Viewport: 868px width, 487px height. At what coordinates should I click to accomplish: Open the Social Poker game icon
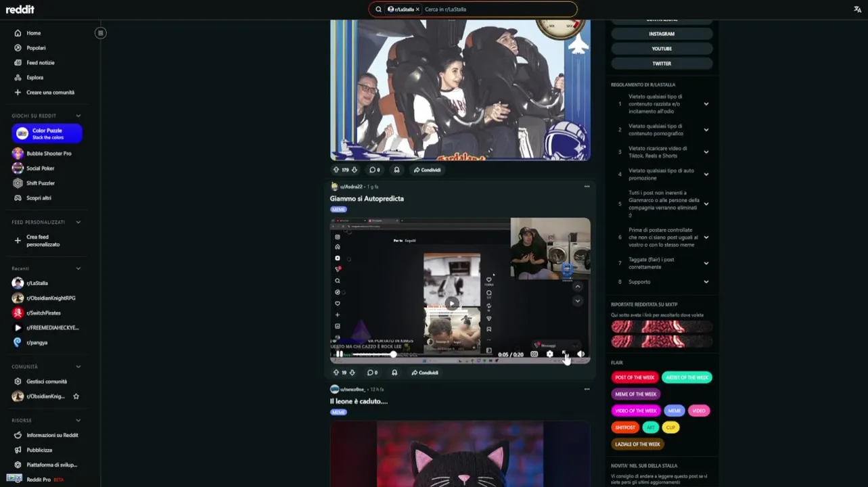[18, 168]
